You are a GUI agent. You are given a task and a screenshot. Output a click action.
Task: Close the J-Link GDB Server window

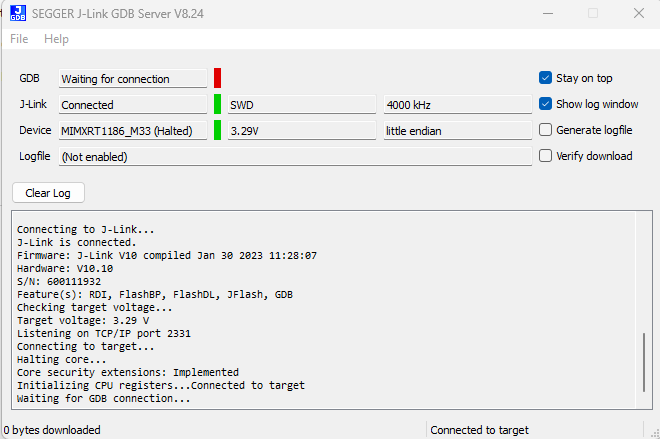[x=638, y=13]
